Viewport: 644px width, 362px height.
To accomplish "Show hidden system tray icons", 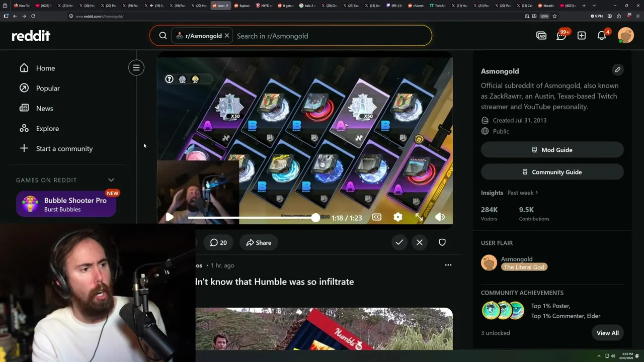I will 599,356.
